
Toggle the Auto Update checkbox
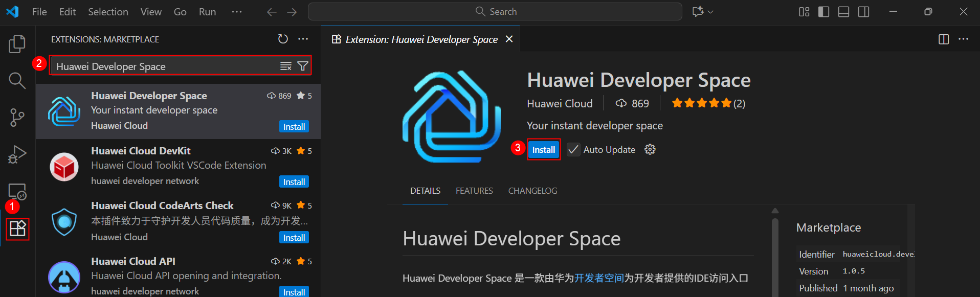(573, 150)
